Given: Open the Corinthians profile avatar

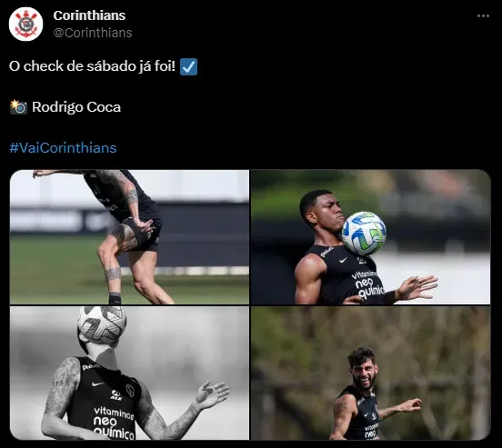Looking at the screenshot, I should click(26, 24).
